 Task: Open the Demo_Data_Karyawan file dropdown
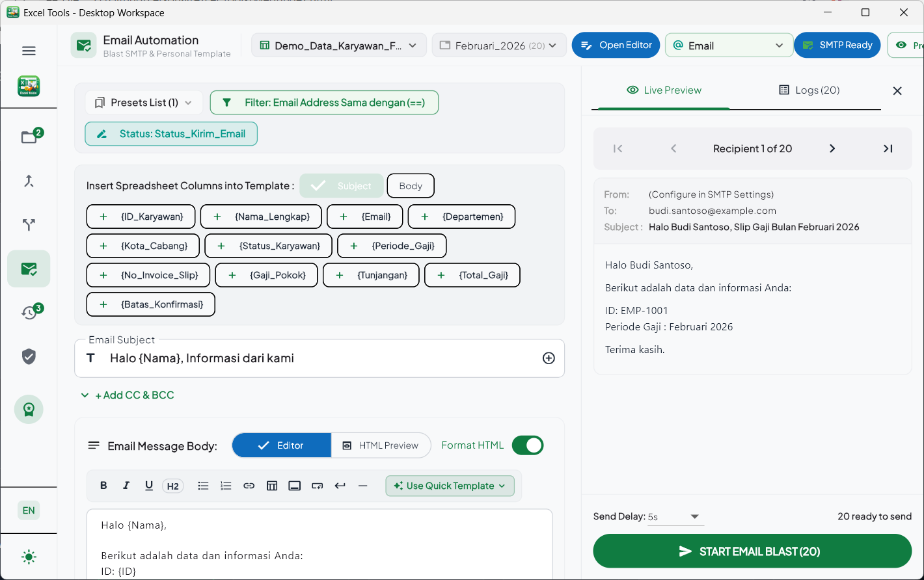click(339, 46)
